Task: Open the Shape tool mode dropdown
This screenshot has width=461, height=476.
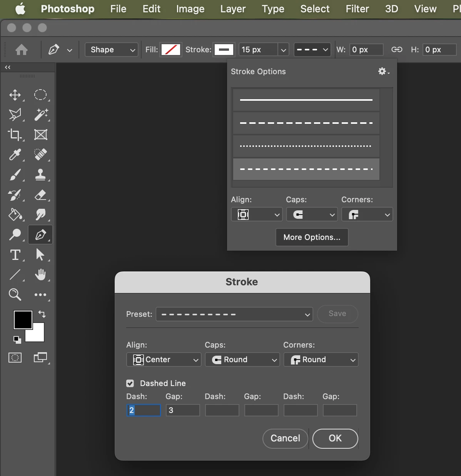Action: [112, 50]
